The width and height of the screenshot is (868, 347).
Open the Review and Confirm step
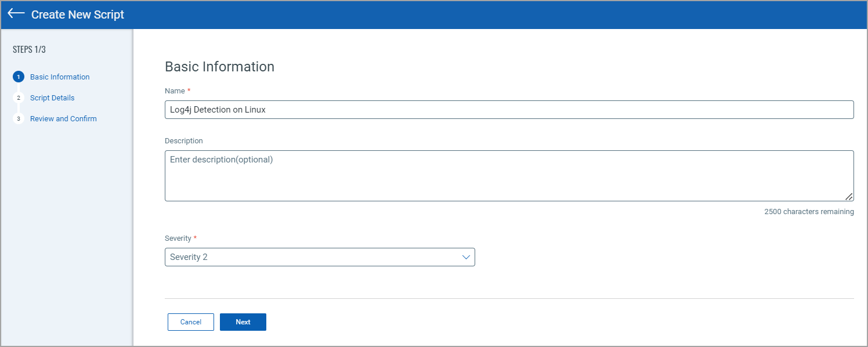coord(63,118)
